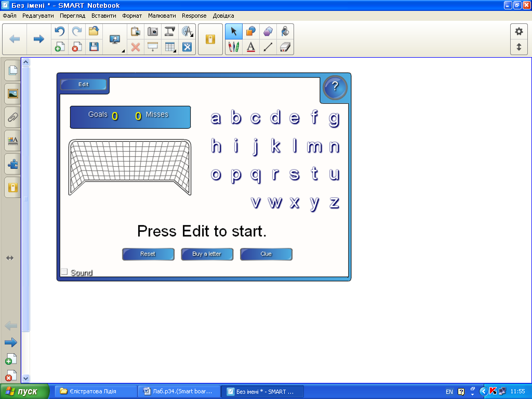Select the Line tool
Image resolution: width=532 pixels, height=399 pixels.
click(x=268, y=47)
